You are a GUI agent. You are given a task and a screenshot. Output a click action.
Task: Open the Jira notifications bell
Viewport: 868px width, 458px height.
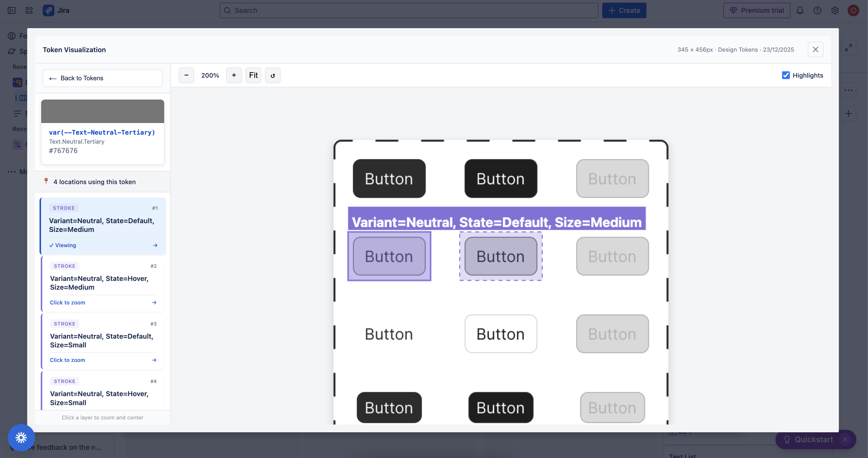point(800,10)
